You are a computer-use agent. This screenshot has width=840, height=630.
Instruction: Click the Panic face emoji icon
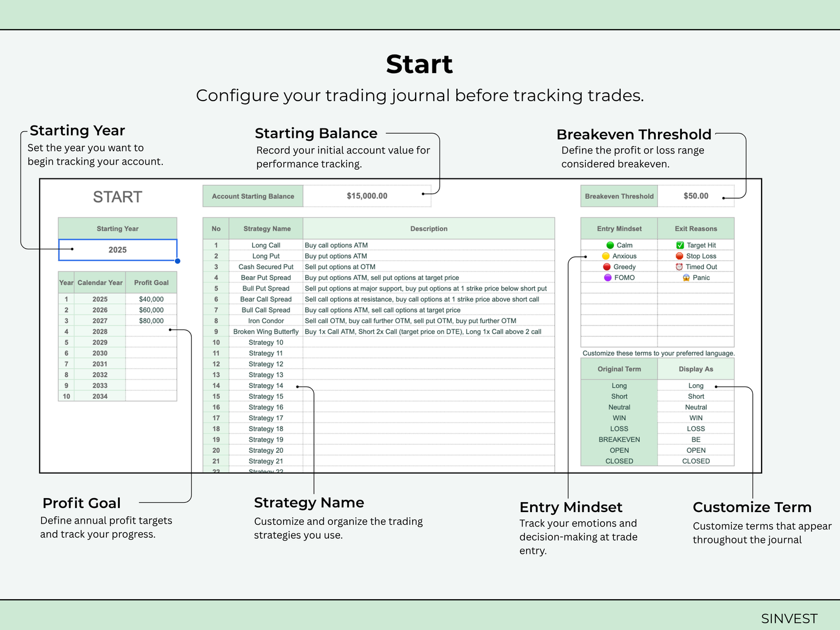[686, 278]
